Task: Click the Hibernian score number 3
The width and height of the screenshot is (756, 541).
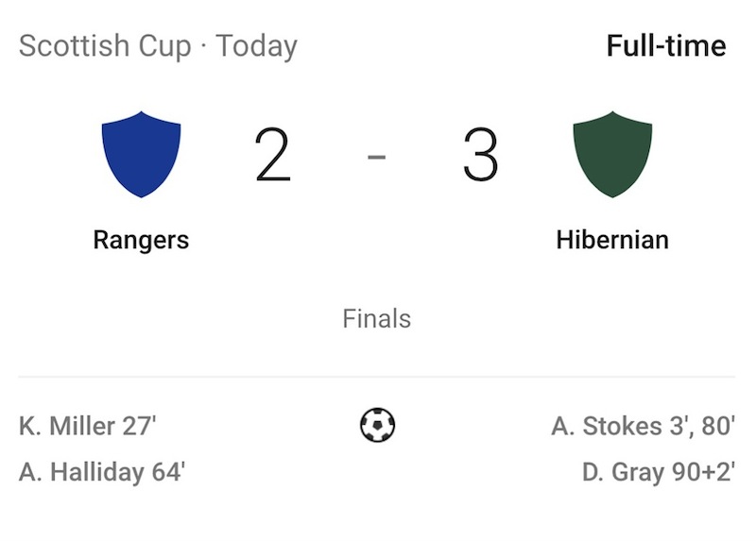Action: point(480,155)
